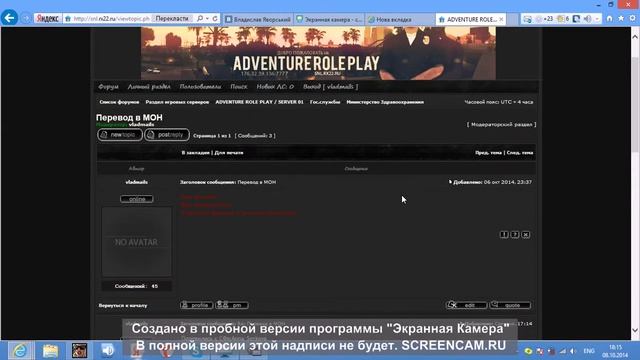Image resolution: width=640 pixels, height=360 pixels.
Task: Open the Пользователи menu item
Action: (200, 87)
